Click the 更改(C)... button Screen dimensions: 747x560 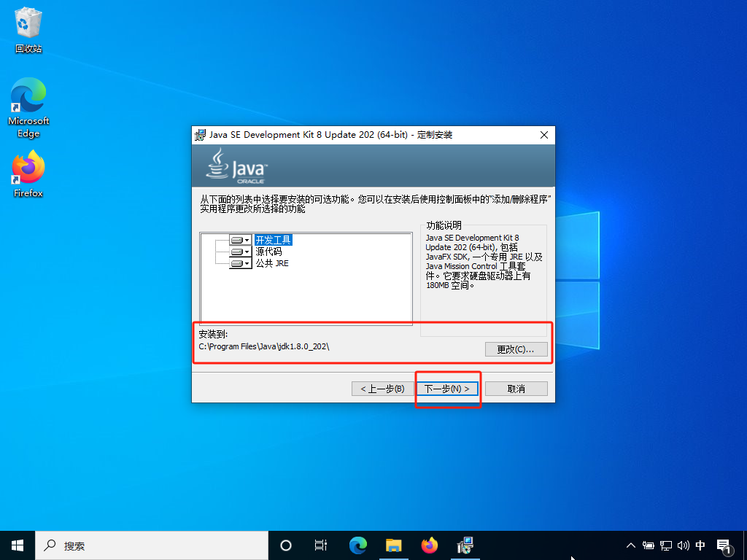coord(516,349)
